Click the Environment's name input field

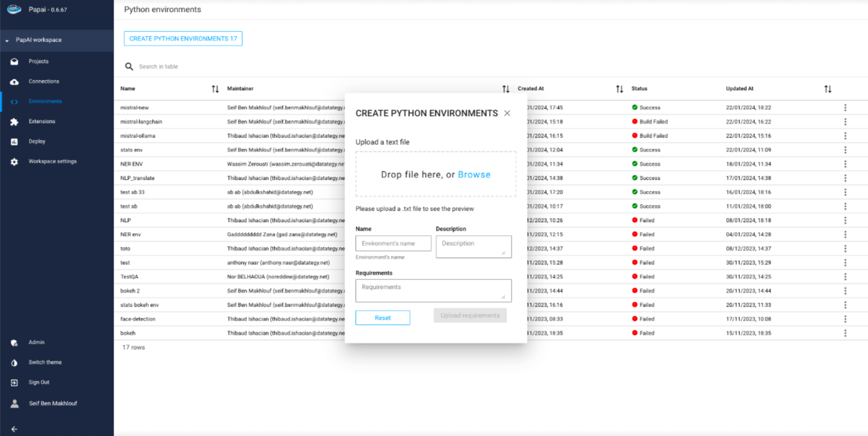coord(393,244)
